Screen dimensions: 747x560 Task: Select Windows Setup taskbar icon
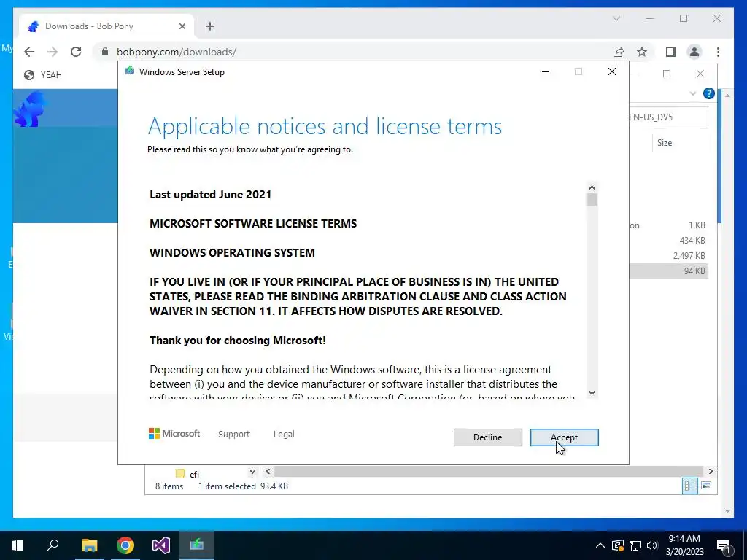pos(197,545)
